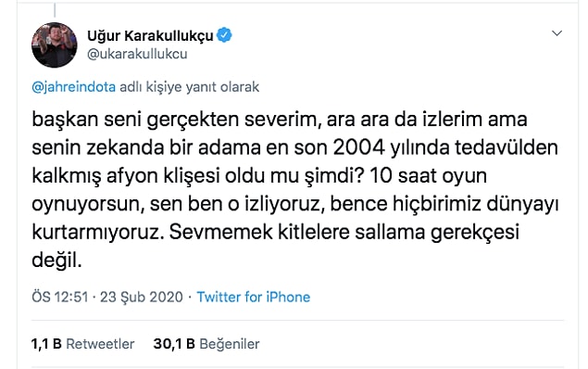Open the 'Twitter for iPhone' source link

coord(254,297)
